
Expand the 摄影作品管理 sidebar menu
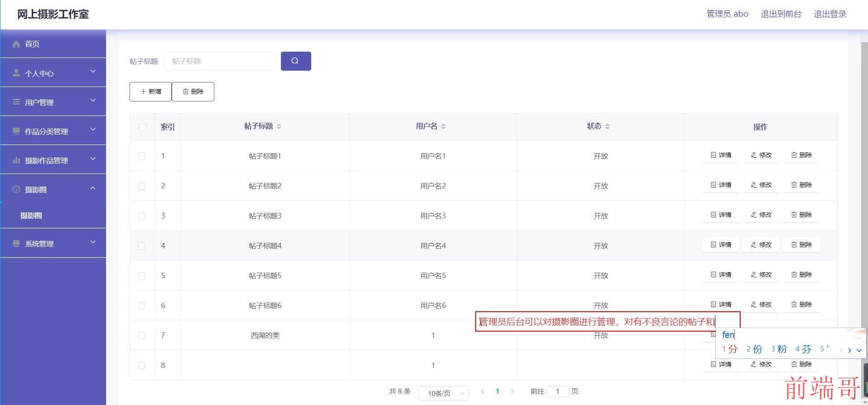(x=53, y=159)
